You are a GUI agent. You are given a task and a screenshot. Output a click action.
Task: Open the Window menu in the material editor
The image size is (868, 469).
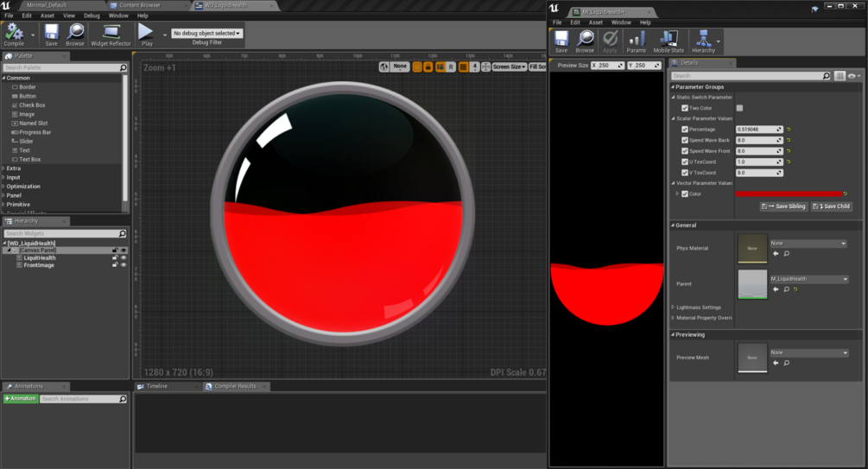pyautogui.click(x=621, y=22)
